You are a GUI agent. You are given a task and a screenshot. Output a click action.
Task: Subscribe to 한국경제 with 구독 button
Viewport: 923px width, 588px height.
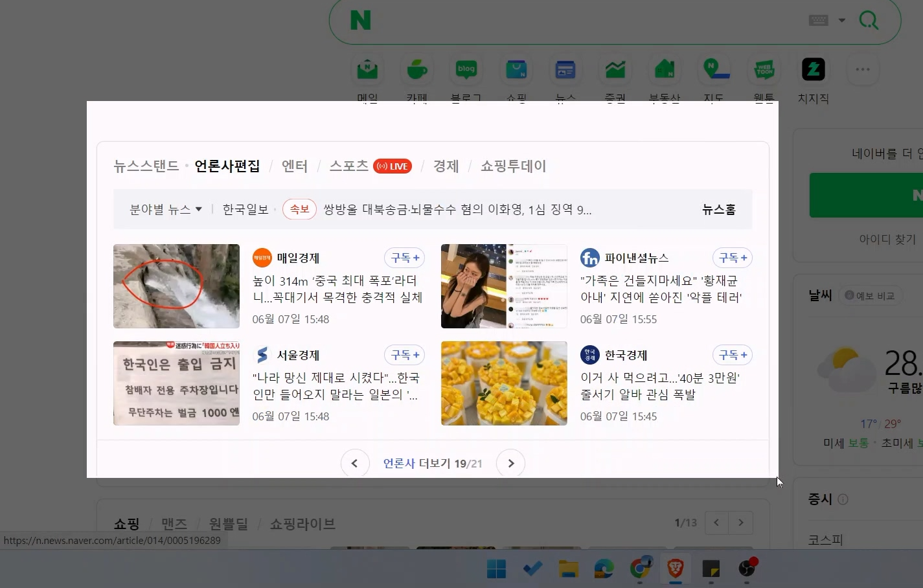(x=733, y=355)
